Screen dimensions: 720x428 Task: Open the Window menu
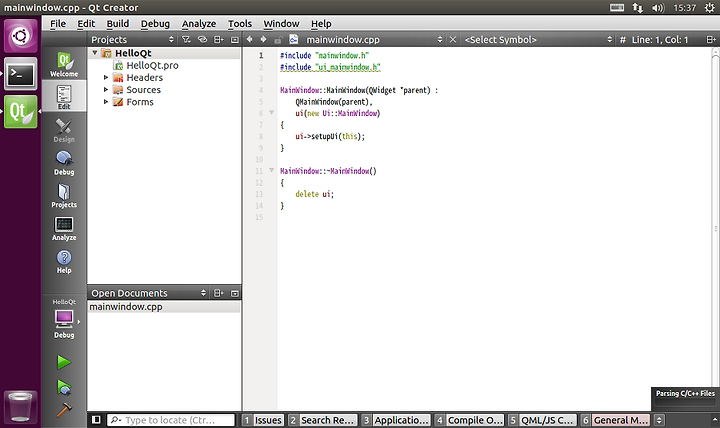coord(281,24)
